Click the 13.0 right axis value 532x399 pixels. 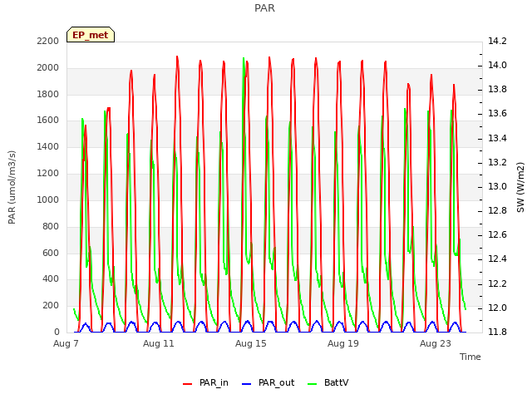[x=497, y=186]
